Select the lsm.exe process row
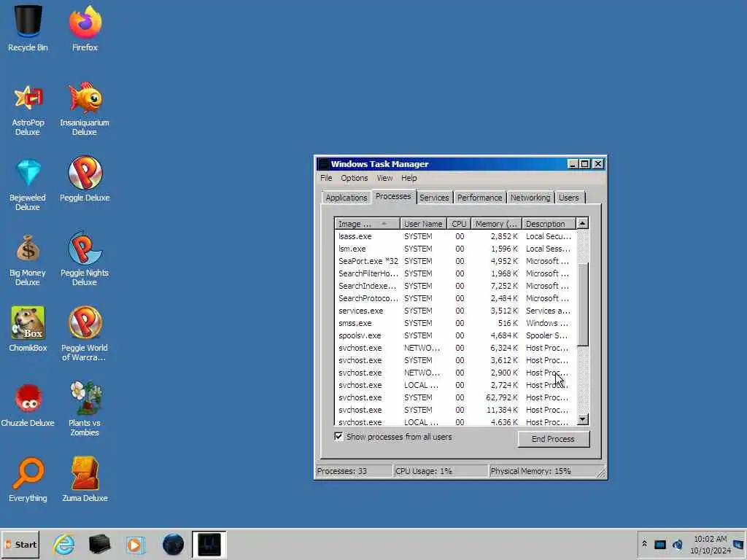 [455, 249]
